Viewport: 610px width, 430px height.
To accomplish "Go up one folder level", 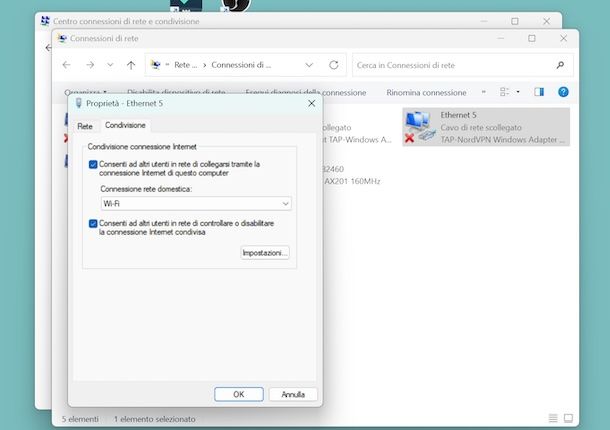I will tap(131, 65).
